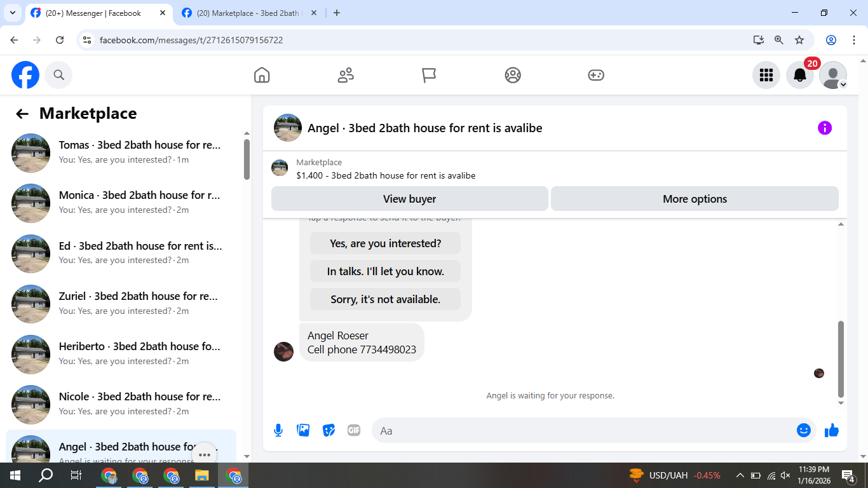Screen dimensions: 868x488
Task: Reload the current page
Action: (60, 40)
